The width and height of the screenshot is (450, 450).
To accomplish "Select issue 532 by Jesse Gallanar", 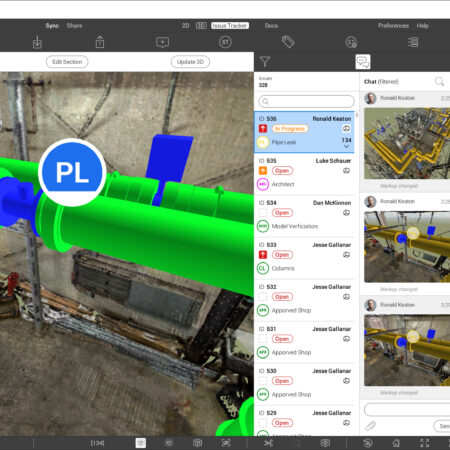I will coord(304,300).
